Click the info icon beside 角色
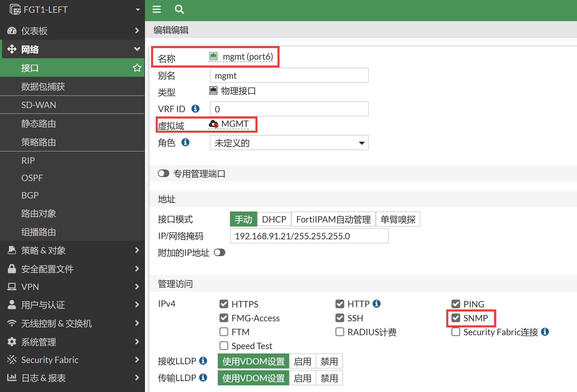This screenshot has height=392, width=577. point(185,142)
